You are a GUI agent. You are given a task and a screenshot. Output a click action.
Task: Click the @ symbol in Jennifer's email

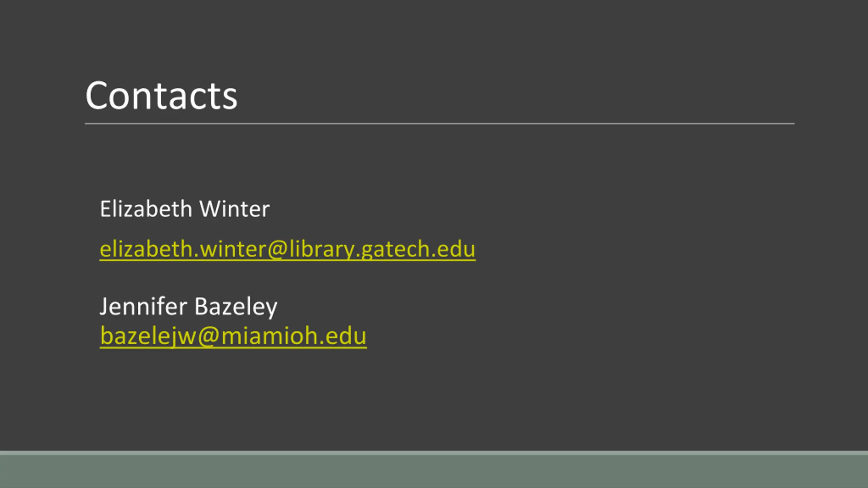click(209, 337)
